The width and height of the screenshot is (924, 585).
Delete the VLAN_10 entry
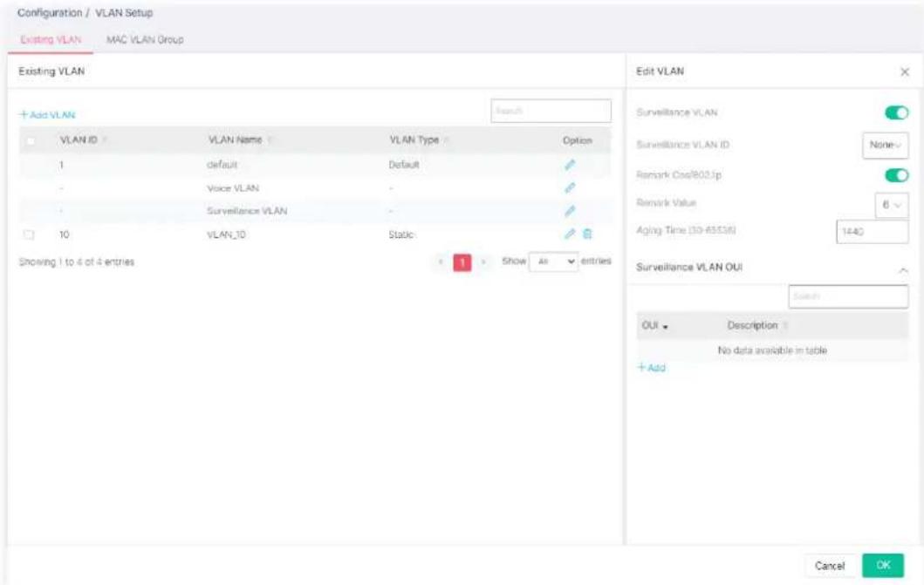click(587, 234)
